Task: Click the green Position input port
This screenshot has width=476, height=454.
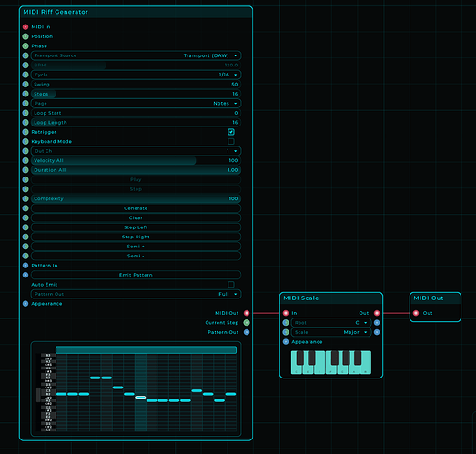Action: tap(25, 36)
